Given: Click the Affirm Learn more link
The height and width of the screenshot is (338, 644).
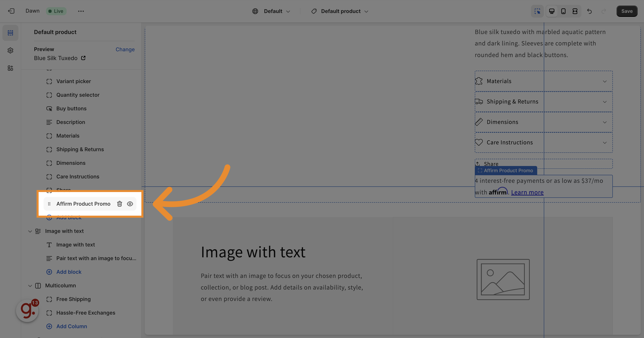Looking at the screenshot, I should point(527,192).
